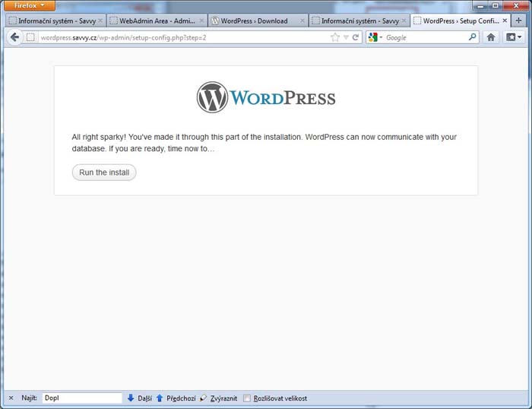Click the site identity icon in the address bar
532x409 pixels.
30,37
